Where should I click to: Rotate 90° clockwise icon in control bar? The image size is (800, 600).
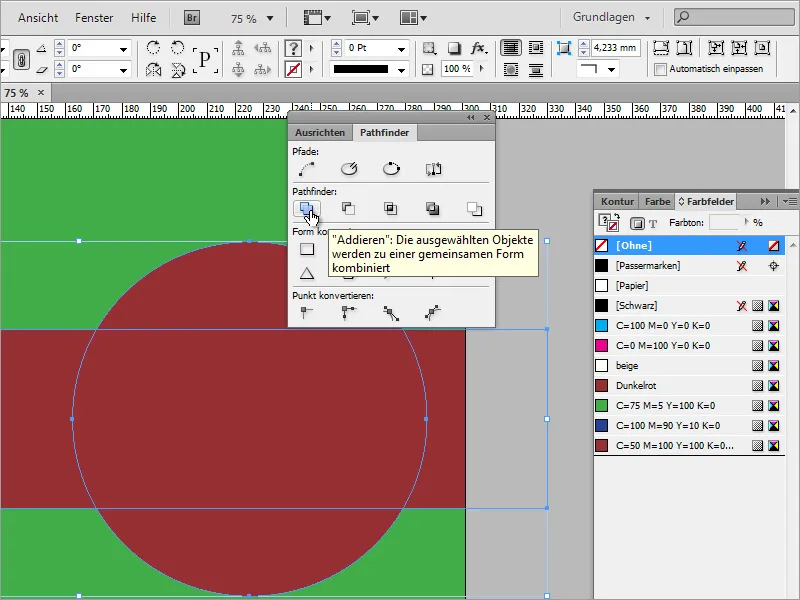tap(153, 48)
